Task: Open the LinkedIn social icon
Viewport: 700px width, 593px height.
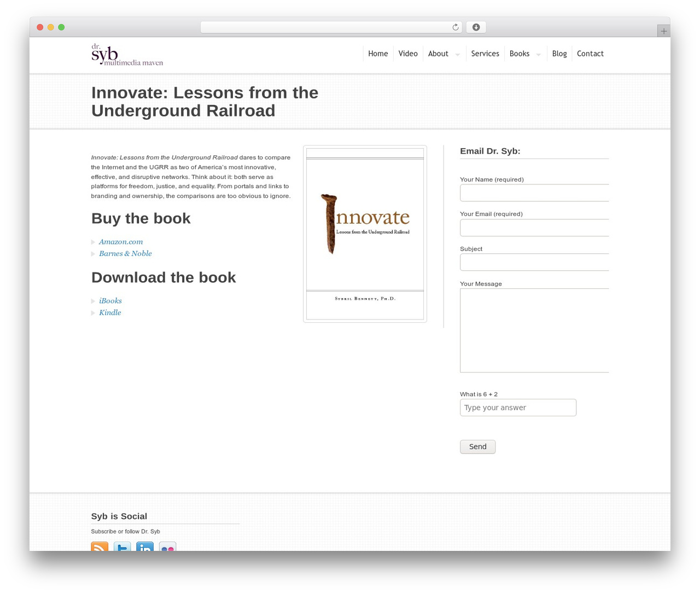Action: pyautogui.click(x=145, y=547)
